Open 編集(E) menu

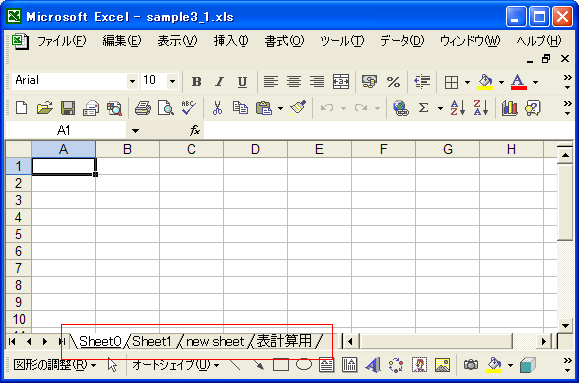pyautogui.click(x=122, y=41)
